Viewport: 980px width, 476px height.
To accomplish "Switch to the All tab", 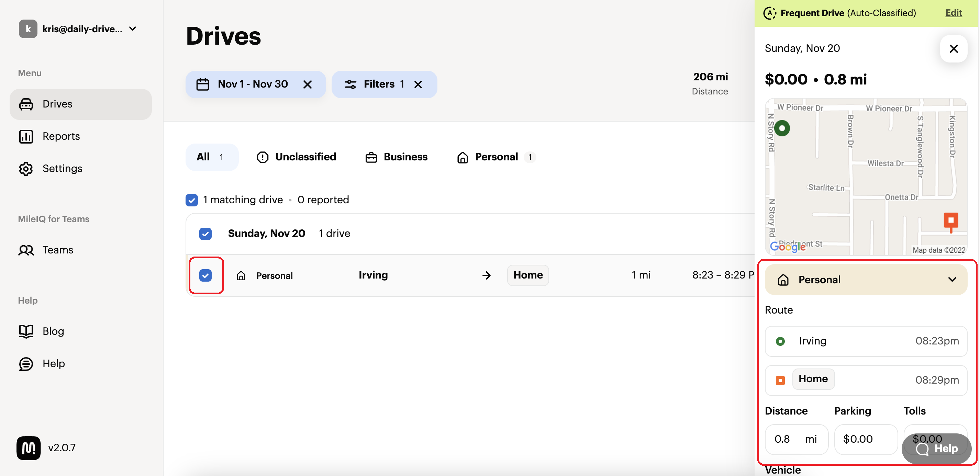I will [x=212, y=157].
